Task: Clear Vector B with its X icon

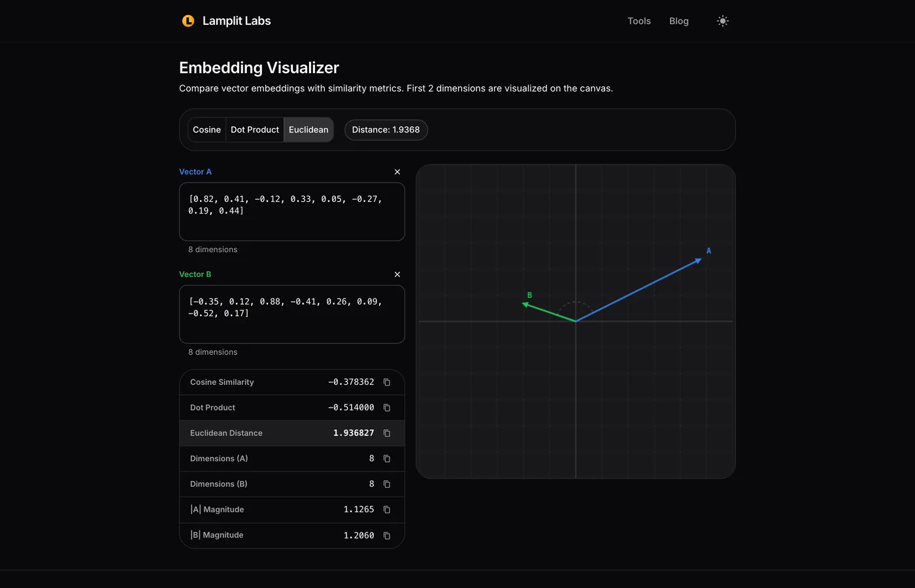Action: 397,274
